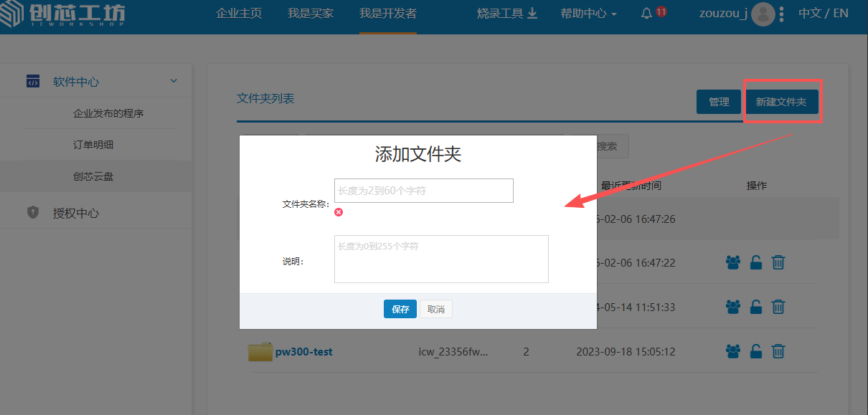Screen dimensions: 868x415
Task: Select 订单明细 in the sidebar
Action: tap(93, 145)
